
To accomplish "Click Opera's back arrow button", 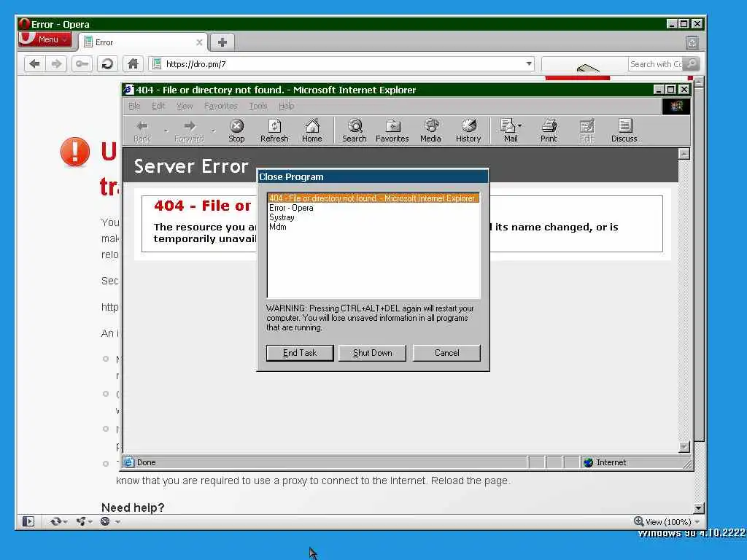I will point(34,64).
